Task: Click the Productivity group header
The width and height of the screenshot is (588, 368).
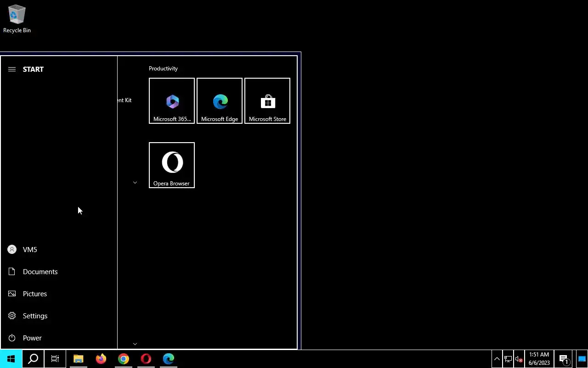Action: tap(163, 69)
